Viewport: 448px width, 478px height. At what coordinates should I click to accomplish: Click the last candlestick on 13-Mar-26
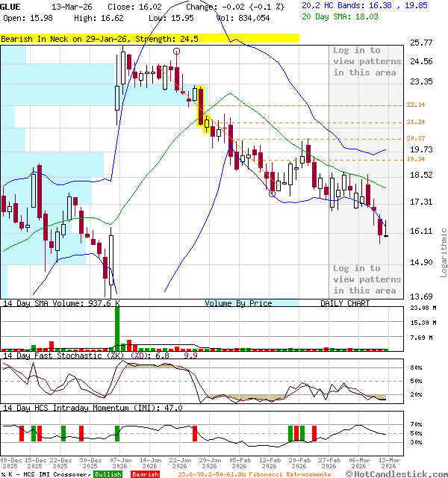point(386,232)
